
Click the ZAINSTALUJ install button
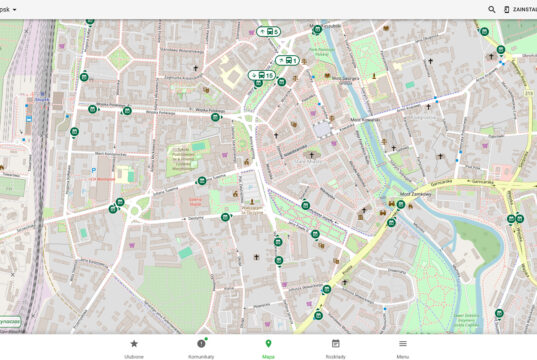(x=521, y=10)
